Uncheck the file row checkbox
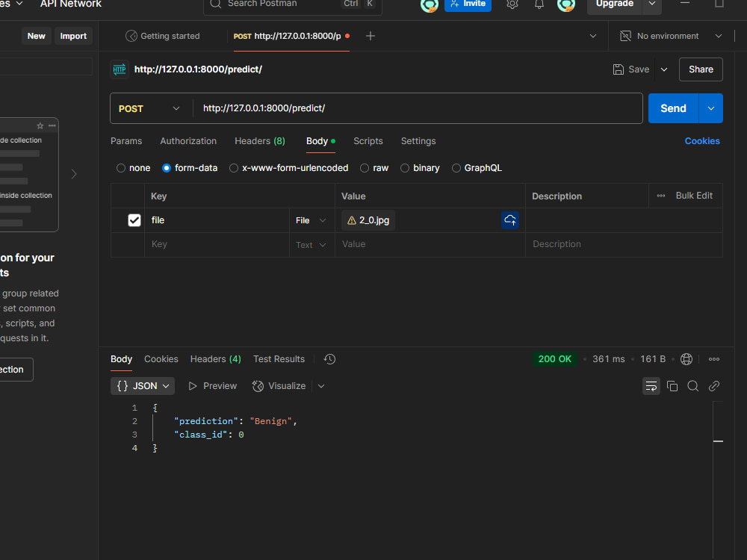 [x=134, y=220]
